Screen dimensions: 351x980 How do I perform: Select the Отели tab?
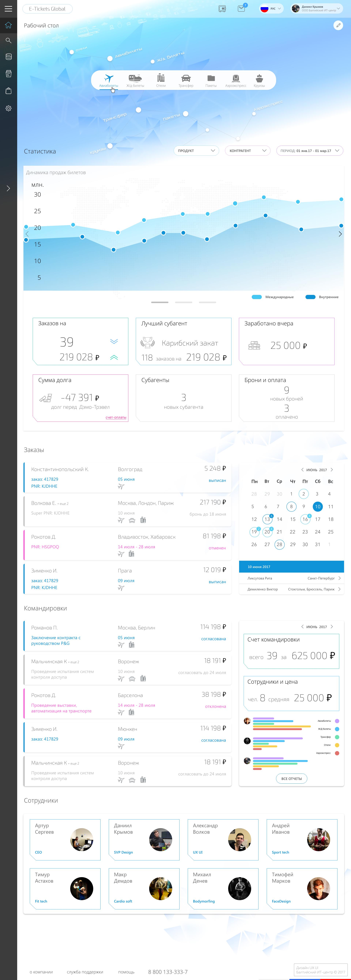pyautogui.click(x=161, y=80)
